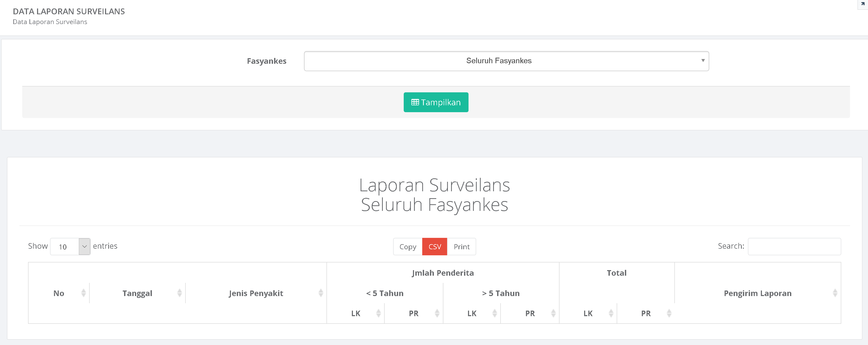This screenshot has height=345, width=868.
Task: Sort LK under > 5 Tahun
Action: pos(494,313)
